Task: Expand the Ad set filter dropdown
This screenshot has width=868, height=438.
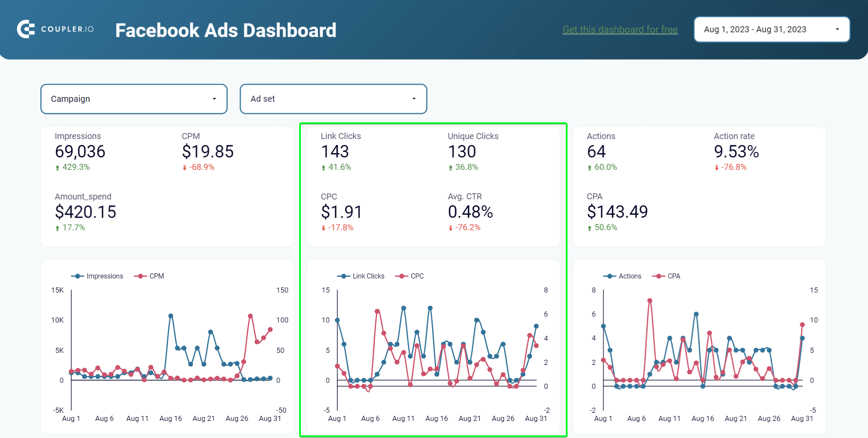Action: click(333, 99)
